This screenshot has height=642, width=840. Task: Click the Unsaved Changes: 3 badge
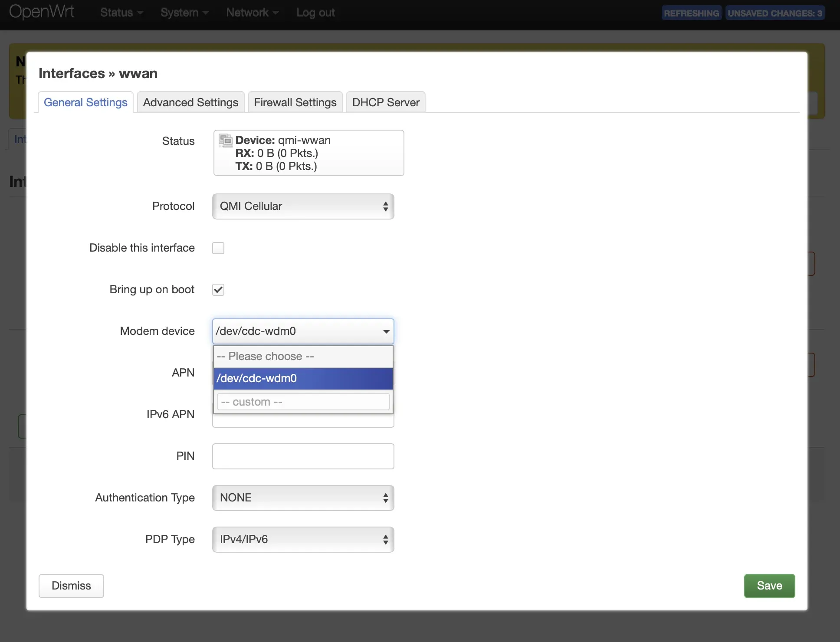[x=775, y=13]
